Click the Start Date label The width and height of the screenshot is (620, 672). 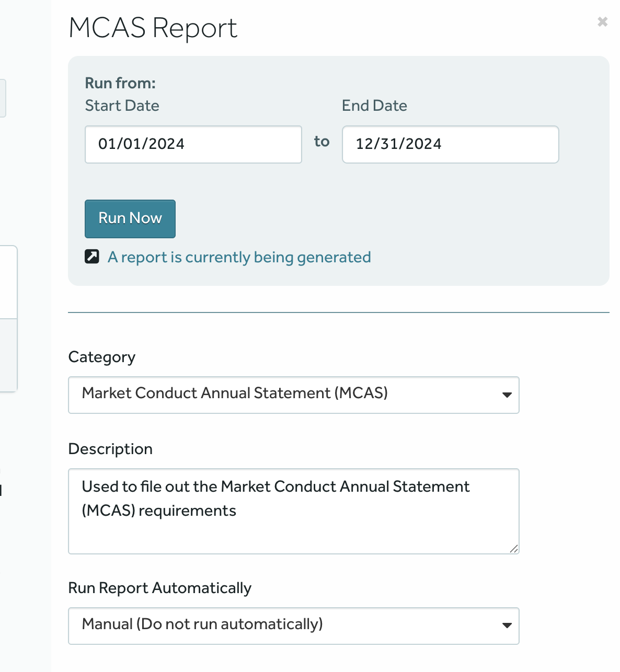click(122, 106)
